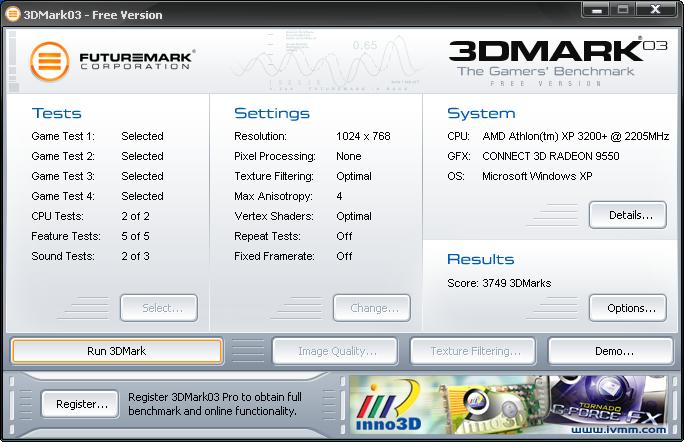Click the Register button
Image resolution: width=684 pixels, height=442 pixels.
(x=80, y=404)
